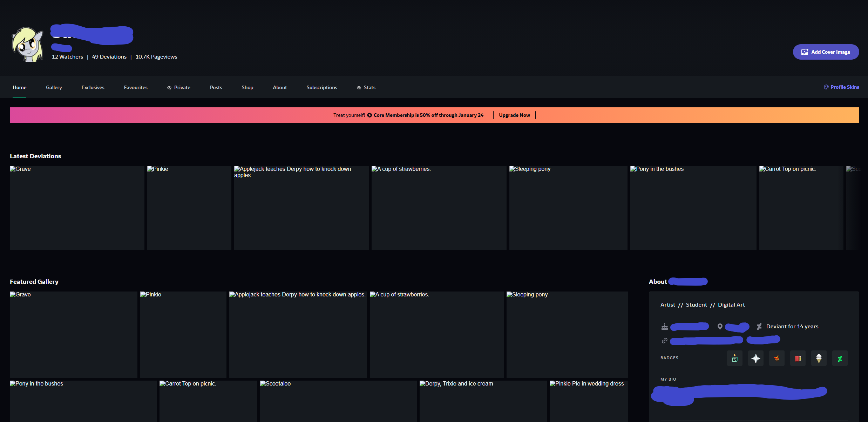Click the 12 Watchers count
Image resolution: width=868 pixels, height=422 pixels.
(67, 57)
